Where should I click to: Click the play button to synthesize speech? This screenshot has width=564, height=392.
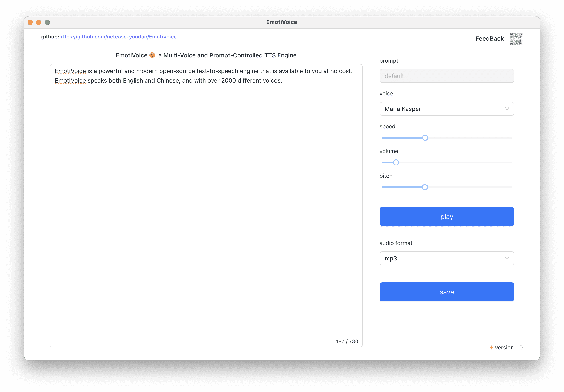(447, 216)
